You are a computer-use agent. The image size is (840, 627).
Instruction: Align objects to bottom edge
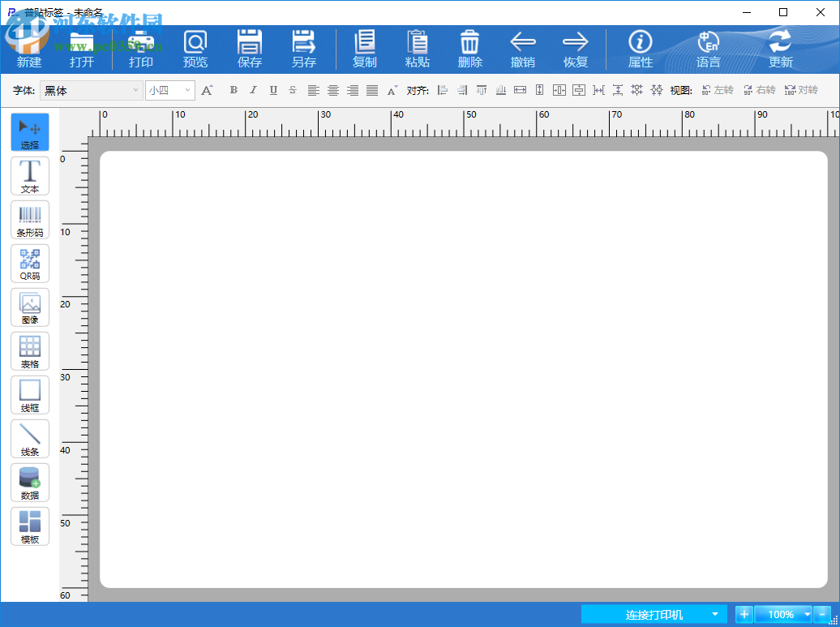point(501,90)
